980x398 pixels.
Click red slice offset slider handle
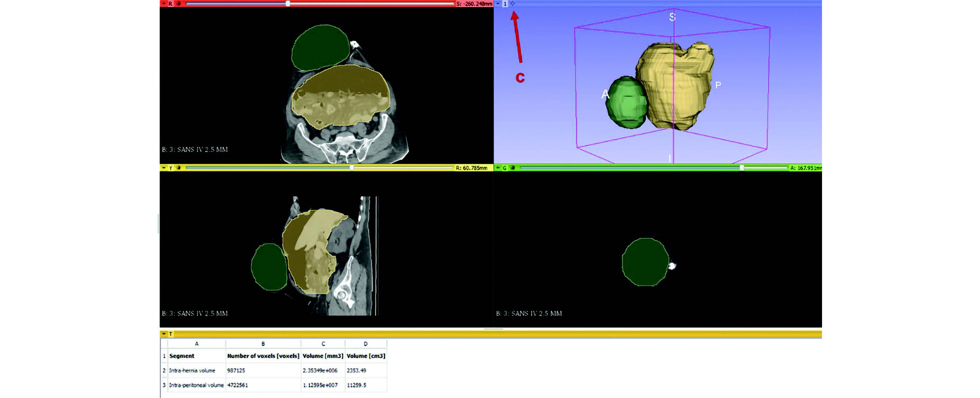(x=288, y=3)
